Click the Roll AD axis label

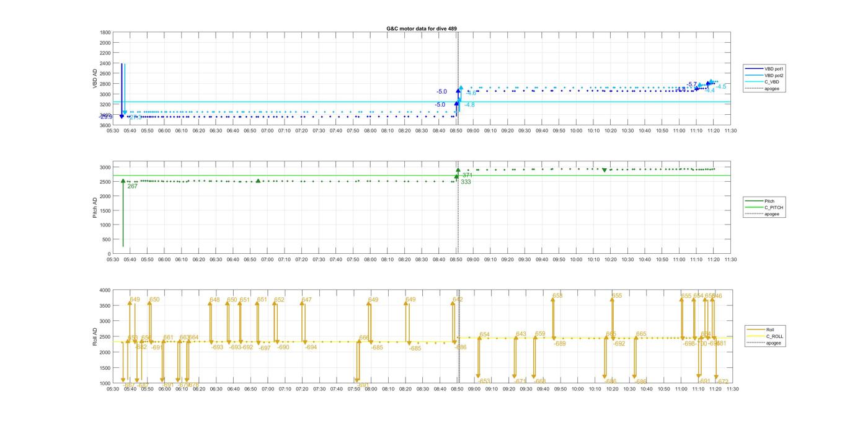click(x=95, y=336)
